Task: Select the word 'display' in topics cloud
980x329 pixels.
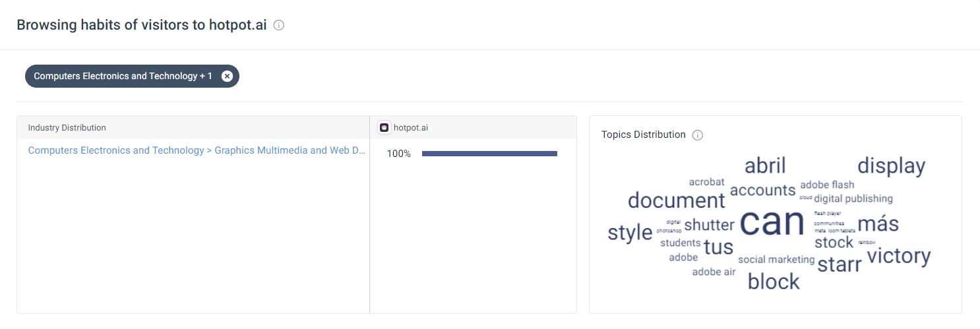Action: point(892,165)
